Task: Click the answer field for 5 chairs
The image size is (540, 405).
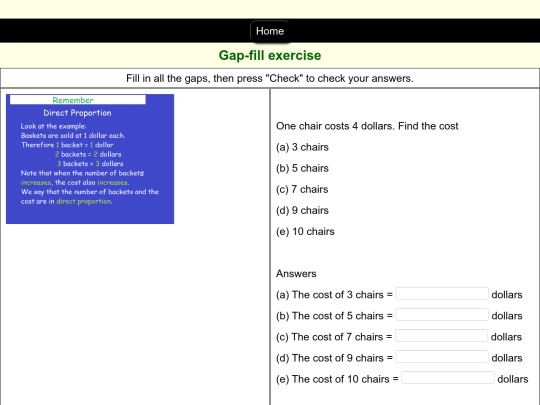Action: click(x=442, y=314)
